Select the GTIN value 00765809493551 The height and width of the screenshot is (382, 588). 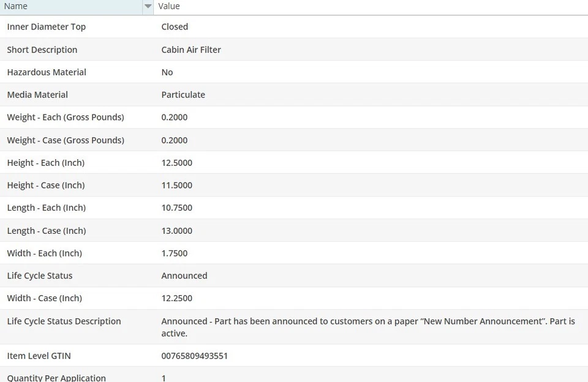(195, 356)
